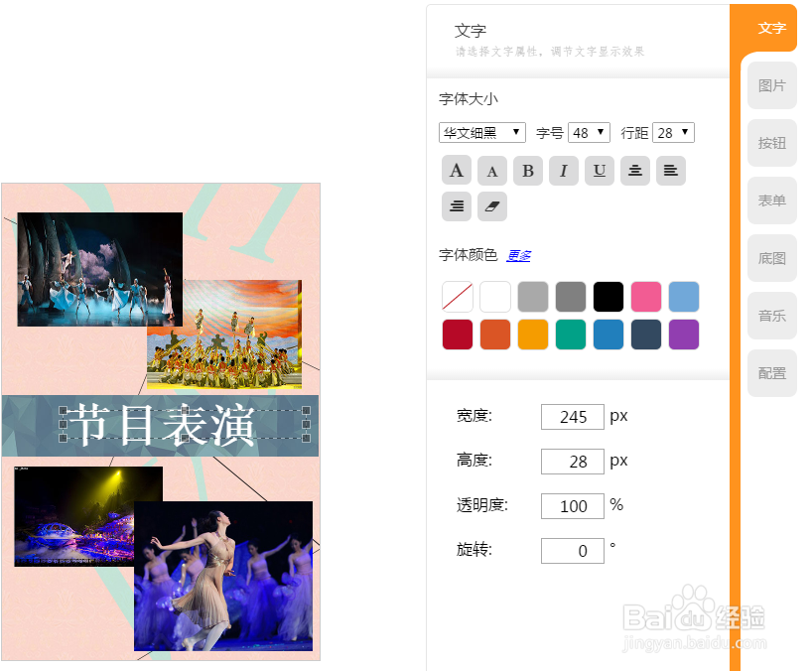Select the pink font color swatch
Image resolution: width=812 pixels, height=671 pixels.
[645, 296]
